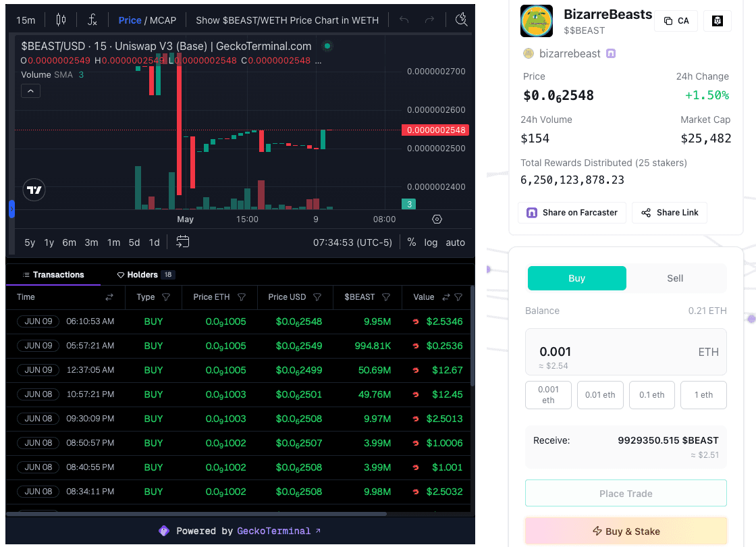Open the 15m interval dropdown
756x547 pixels.
[26, 20]
